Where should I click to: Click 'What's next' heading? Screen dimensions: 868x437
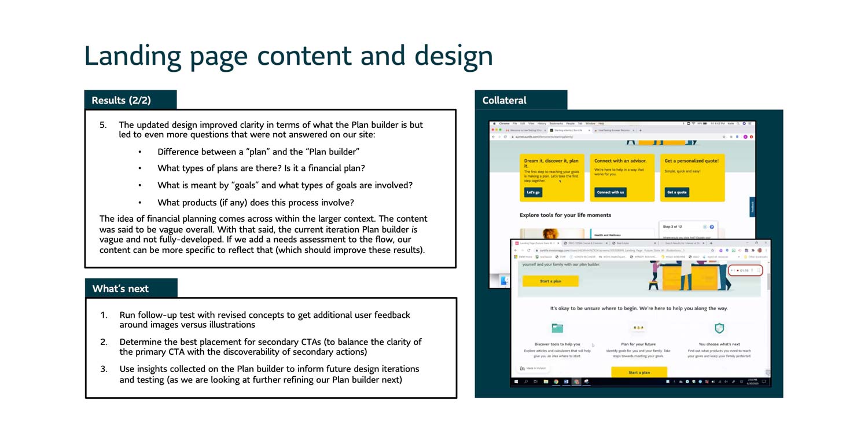coord(120,288)
